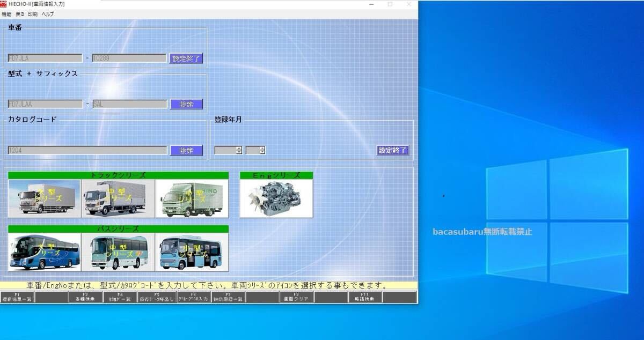Click the F5 saved data recall button
This screenshot has height=340, width=644.
pyautogui.click(x=156, y=297)
